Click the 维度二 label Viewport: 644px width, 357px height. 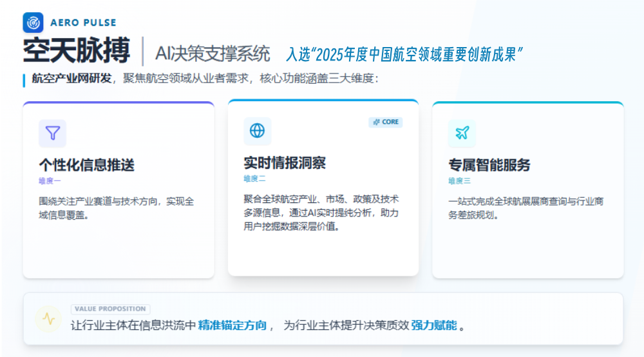[254, 179]
